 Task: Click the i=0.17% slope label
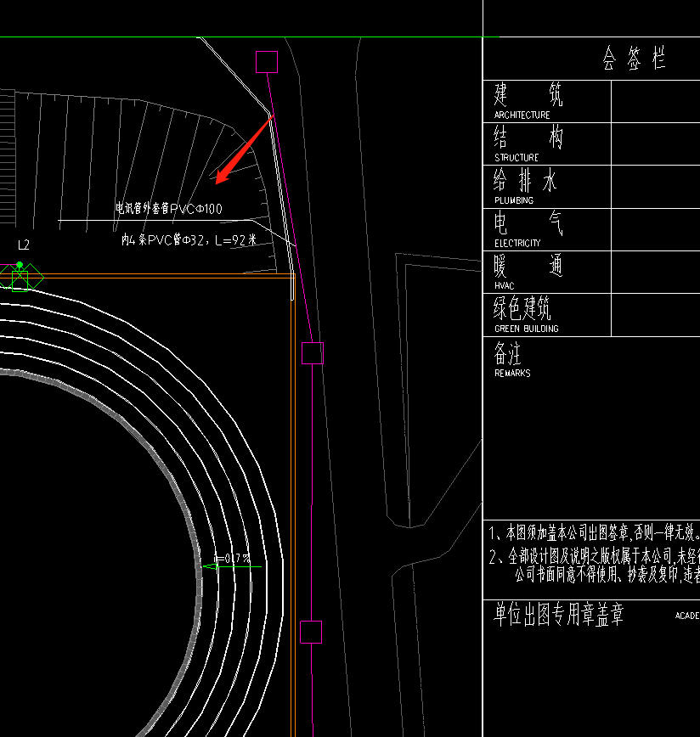pos(232,559)
